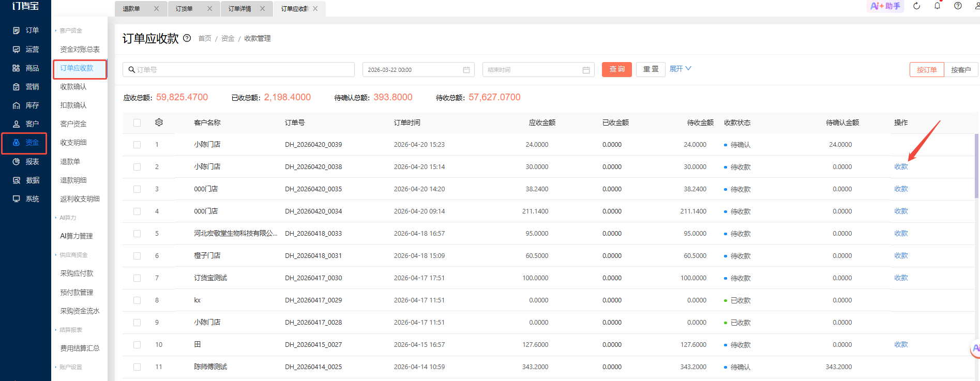Expand more filters with 展开
This screenshot has width=980, height=381.
(x=680, y=69)
